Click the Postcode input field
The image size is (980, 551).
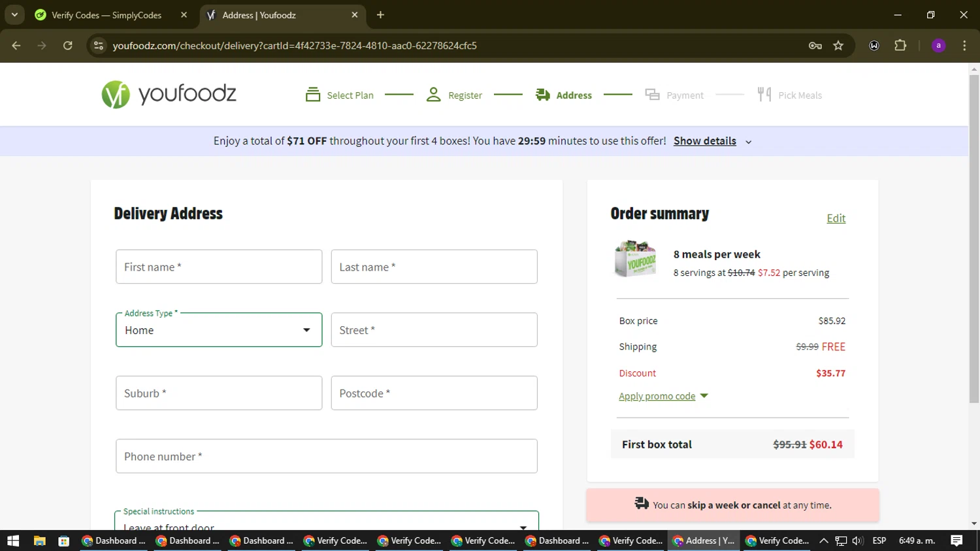pos(434,393)
